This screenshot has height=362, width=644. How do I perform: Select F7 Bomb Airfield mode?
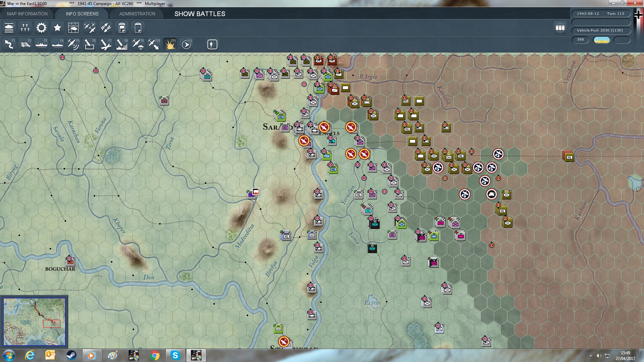pos(106,44)
